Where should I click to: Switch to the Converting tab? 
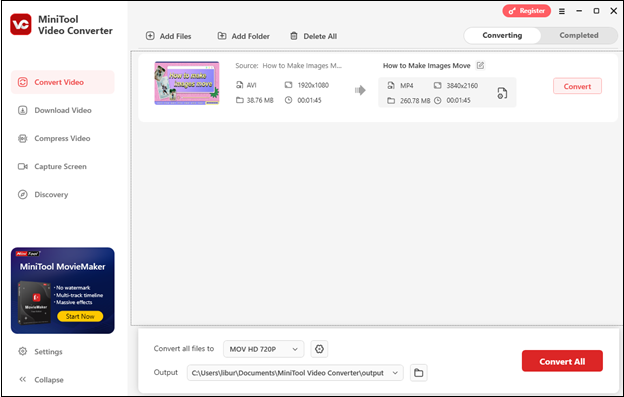[x=502, y=35]
